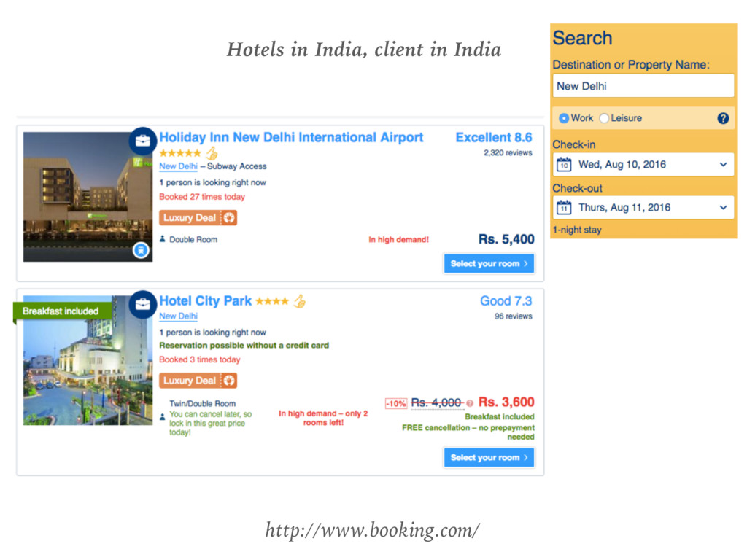Click the Excellent 8.6 review score

point(494,138)
